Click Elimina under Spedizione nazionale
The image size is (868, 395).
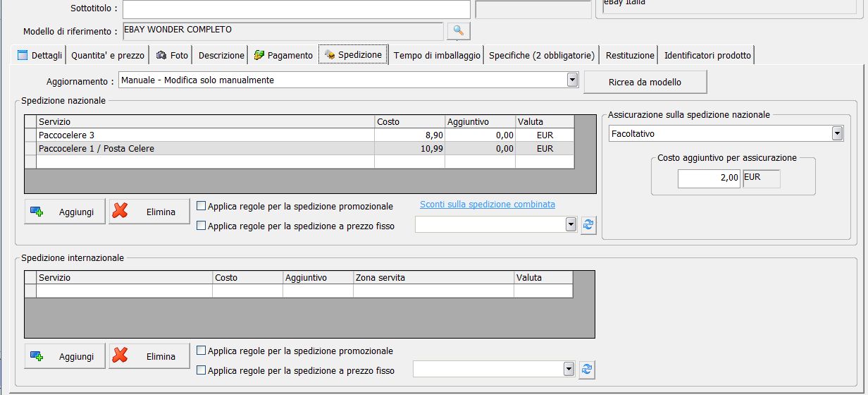coord(149,212)
